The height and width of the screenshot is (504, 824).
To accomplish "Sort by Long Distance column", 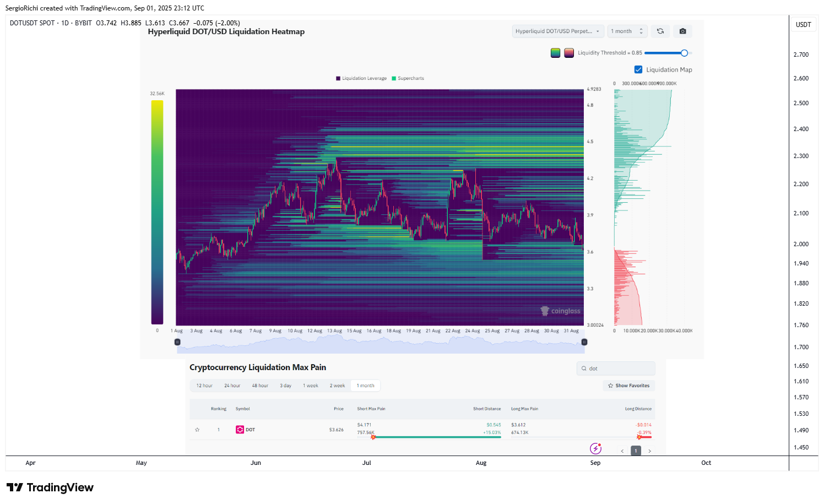I will click(638, 409).
